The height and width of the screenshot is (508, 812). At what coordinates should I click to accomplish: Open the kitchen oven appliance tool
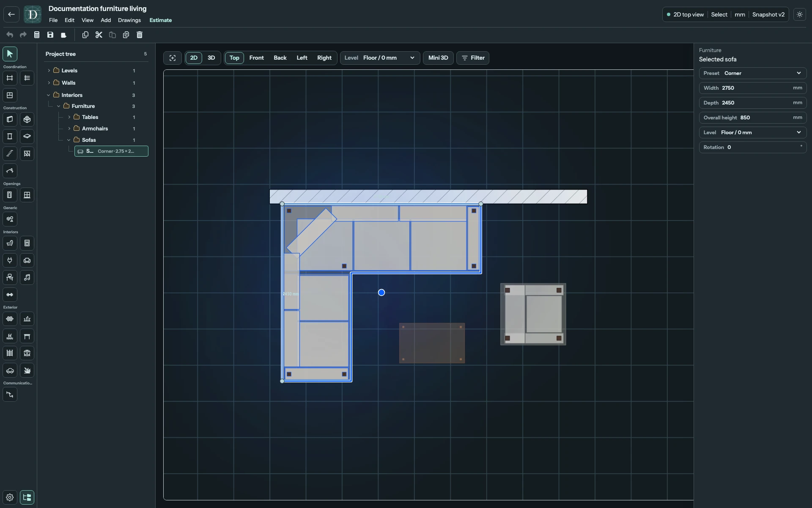27,243
